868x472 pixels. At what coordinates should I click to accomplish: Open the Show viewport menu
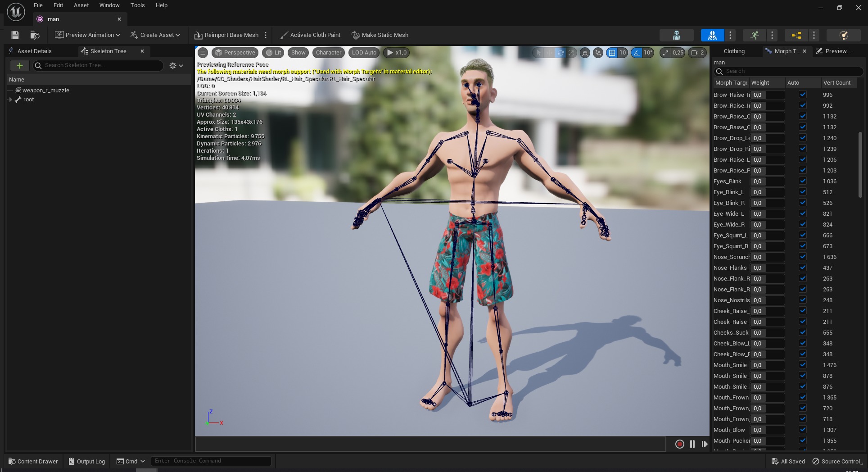coord(298,53)
